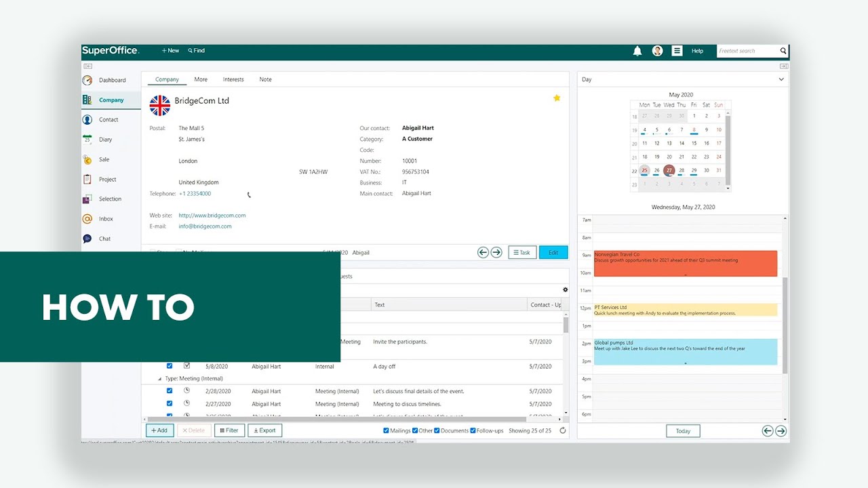Open the Find menu in the top bar

point(197,51)
